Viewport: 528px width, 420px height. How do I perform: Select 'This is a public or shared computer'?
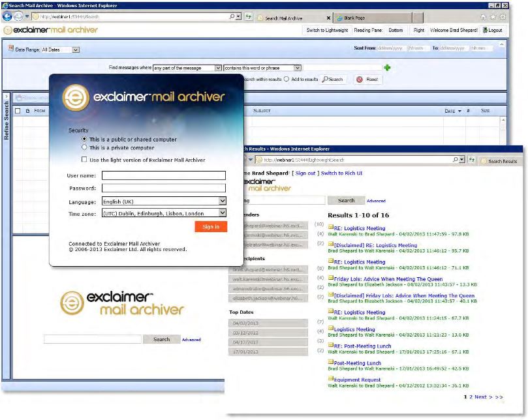coord(84,139)
